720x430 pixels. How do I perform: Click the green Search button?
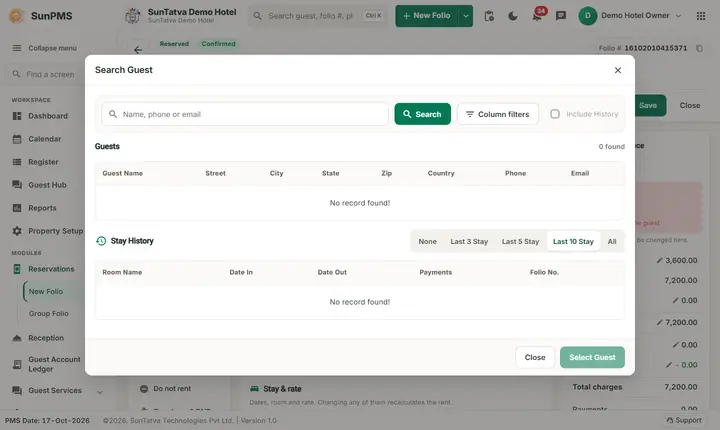coord(422,114)
